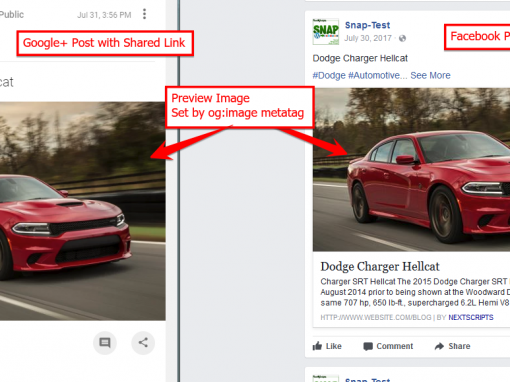Click the globe public audience icon
The height and width of the screenshot is (382, 510).
click(402, 38)
